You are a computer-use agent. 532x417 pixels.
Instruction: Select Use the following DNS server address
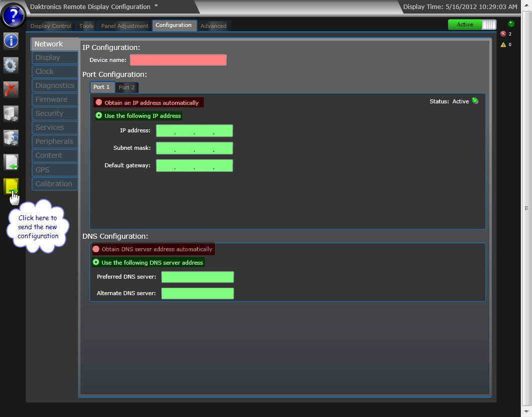[96, 262]
